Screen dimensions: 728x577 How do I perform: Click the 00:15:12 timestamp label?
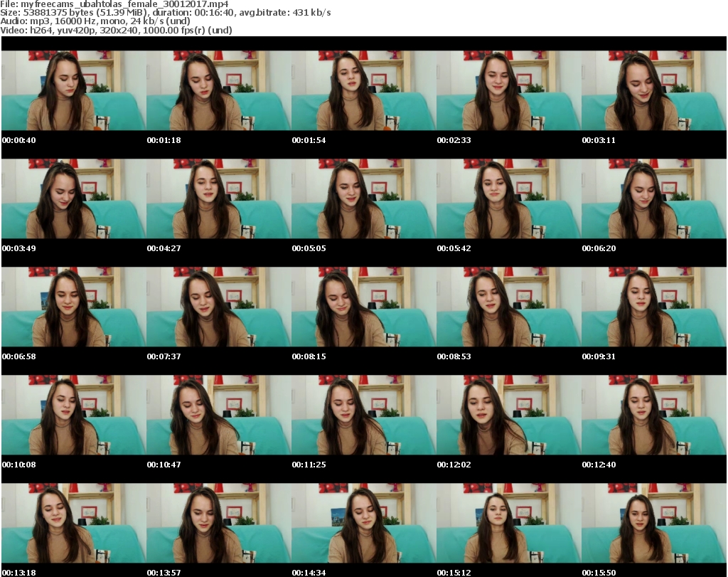pyautogui.click(x=454, y=573)
